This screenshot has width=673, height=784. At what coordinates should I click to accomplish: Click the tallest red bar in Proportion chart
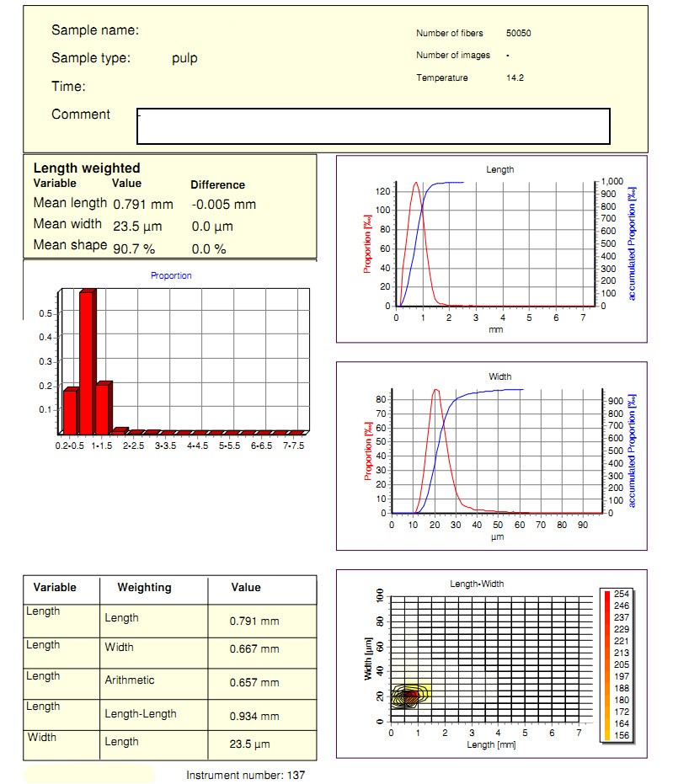pyautogui.click(x=86, y=360)
